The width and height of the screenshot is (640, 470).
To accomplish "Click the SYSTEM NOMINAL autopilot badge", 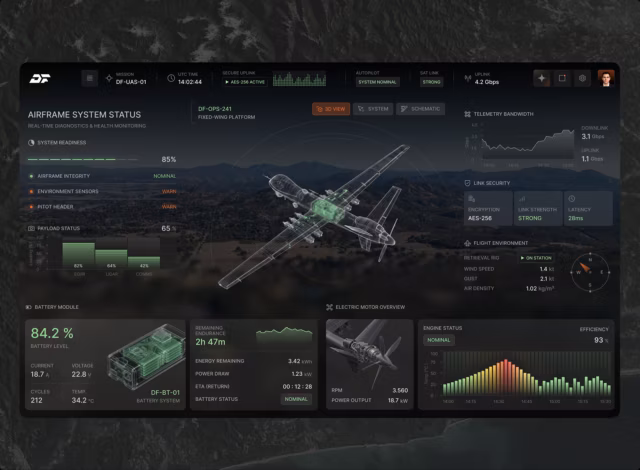I will tap(378, 82).
